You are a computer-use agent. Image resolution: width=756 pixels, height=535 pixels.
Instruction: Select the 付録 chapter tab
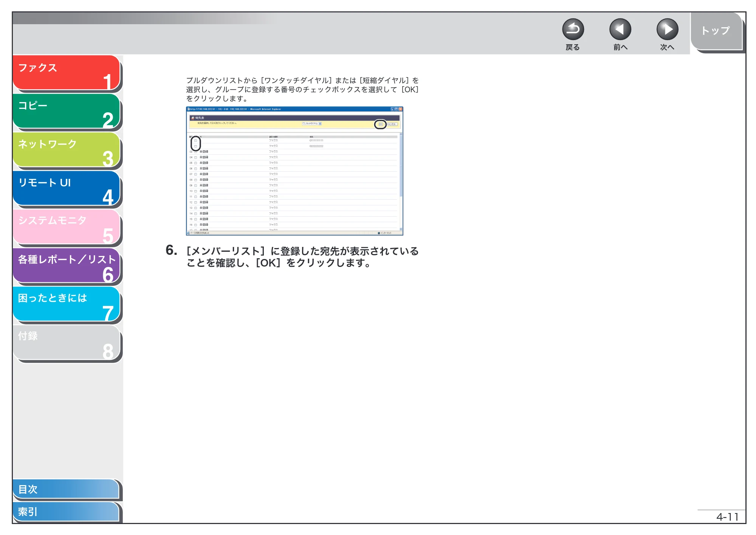pyautogui.click(x=67, y=343)
